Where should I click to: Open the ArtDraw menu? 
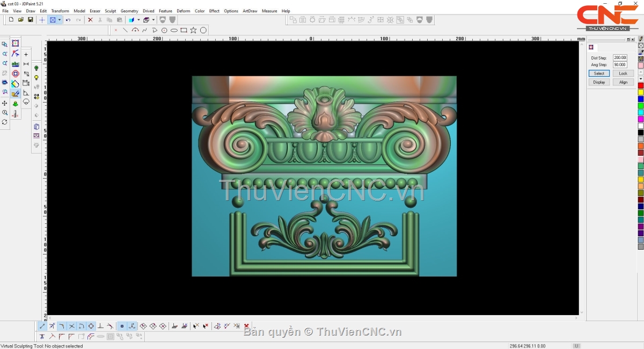click(250, 11)
